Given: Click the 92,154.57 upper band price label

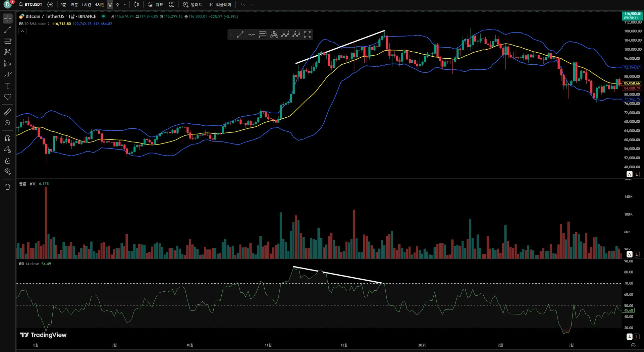Looking at the screenshot, I should tap(632, 67).
